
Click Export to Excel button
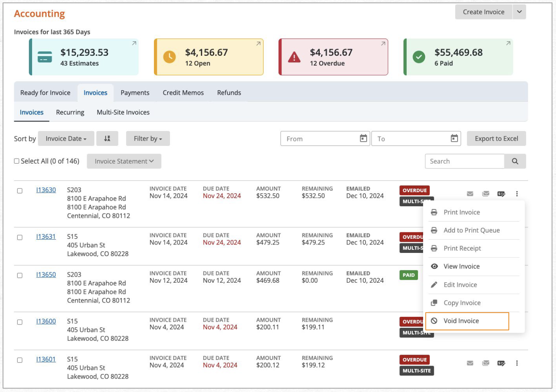(496, 138)
